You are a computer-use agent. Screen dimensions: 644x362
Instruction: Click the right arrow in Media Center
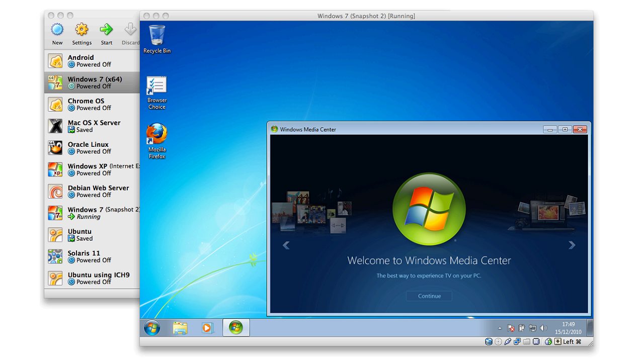click(572, 245)
